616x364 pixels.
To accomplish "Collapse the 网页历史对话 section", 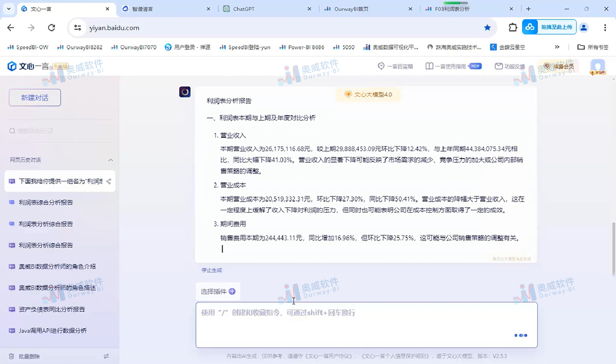I will (x=110, y=160).
